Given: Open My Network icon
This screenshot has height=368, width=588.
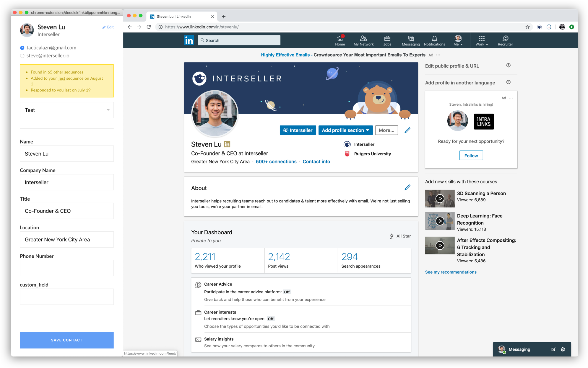Looking at the screenshot, I should point(363,40).
